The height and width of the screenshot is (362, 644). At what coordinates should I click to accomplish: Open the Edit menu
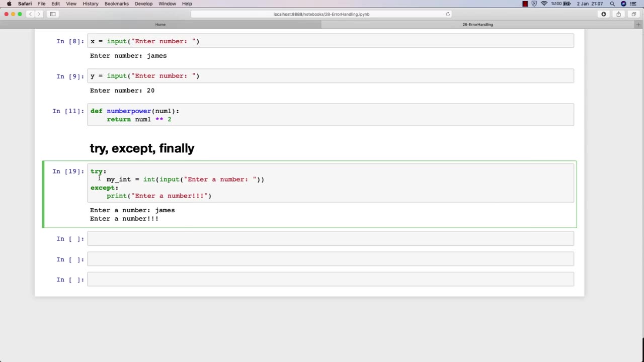[55, 4]
